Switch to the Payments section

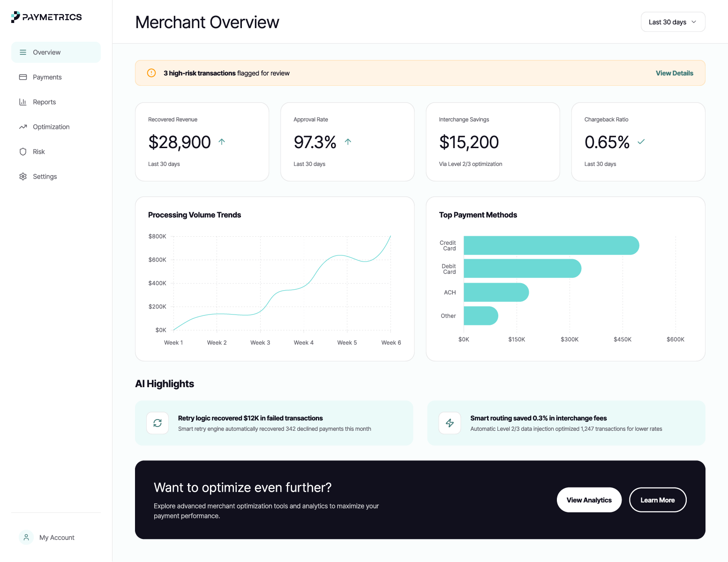point(47,77)
